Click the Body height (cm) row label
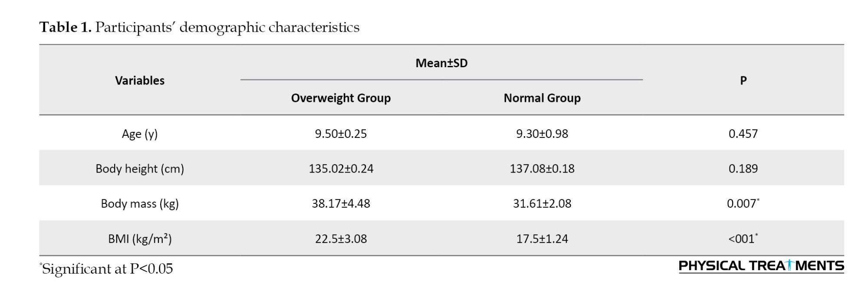The height and width of the screenshot is (294, 868). pyautogui.click(x=140, y=169)
